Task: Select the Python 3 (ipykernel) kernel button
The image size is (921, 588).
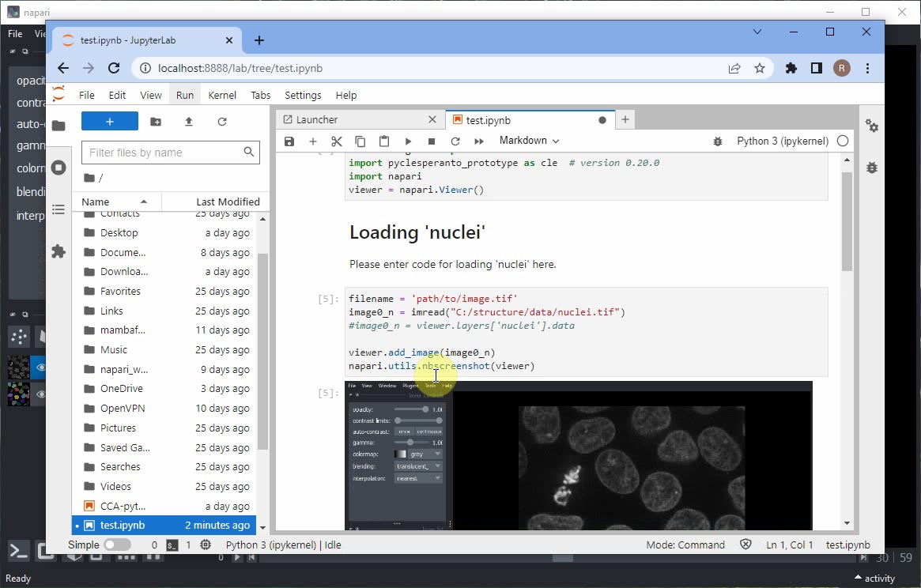Action: click(x=782, y=141)
